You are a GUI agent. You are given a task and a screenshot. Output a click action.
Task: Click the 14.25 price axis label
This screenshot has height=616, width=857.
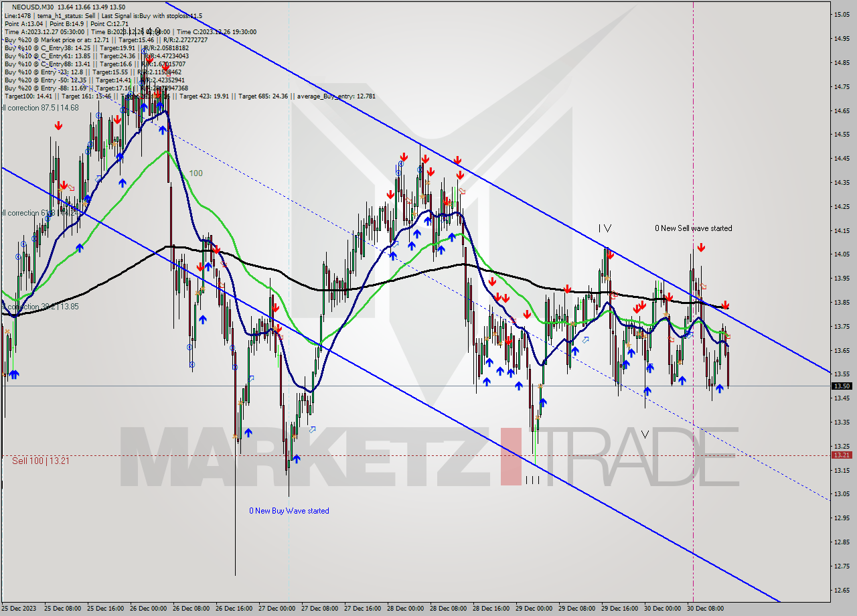[842, 206]
